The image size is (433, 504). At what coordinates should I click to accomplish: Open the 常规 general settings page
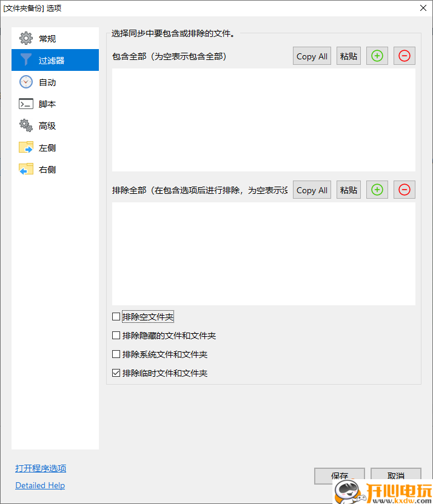coord(55,38)
